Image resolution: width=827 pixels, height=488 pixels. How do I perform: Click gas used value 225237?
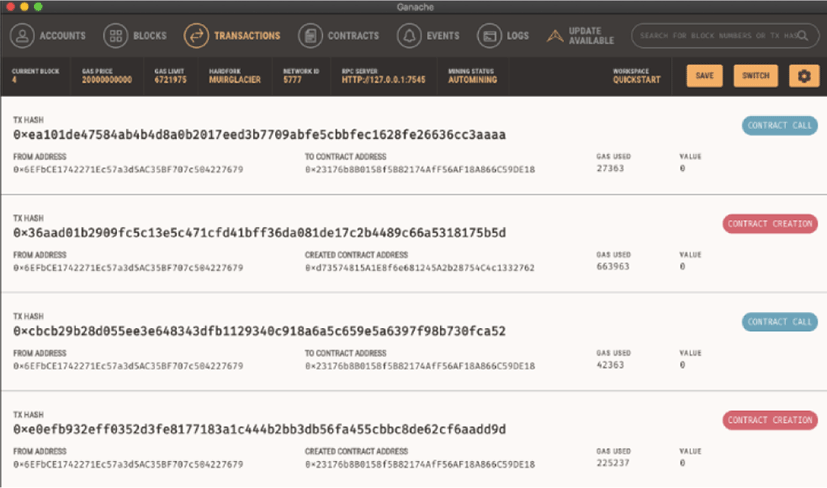click(613, 463)
